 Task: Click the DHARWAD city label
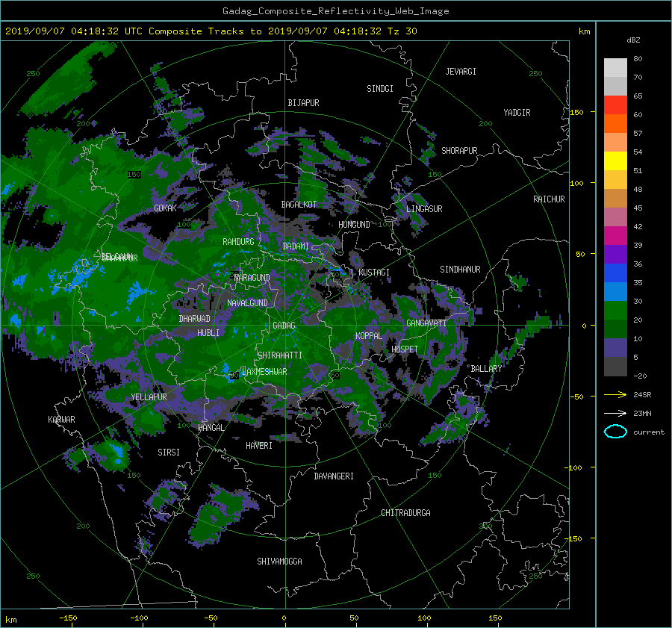(x=195, y=319)
